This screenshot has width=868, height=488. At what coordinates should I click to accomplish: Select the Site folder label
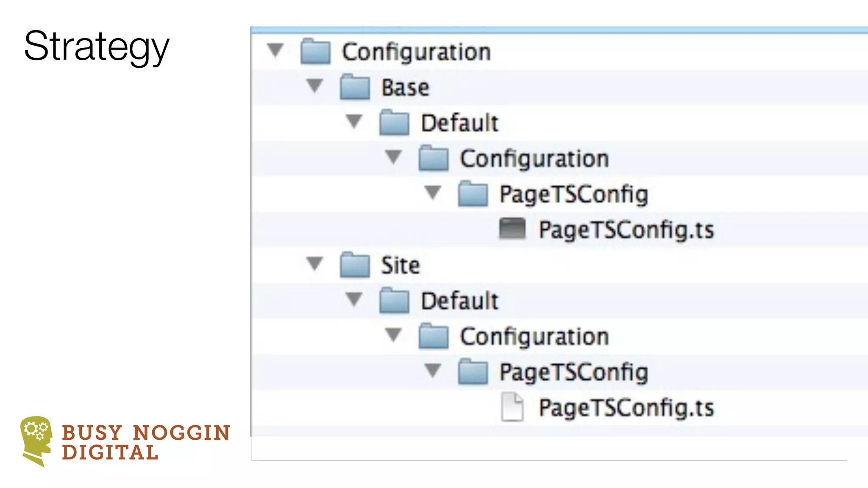click(400, 266)
